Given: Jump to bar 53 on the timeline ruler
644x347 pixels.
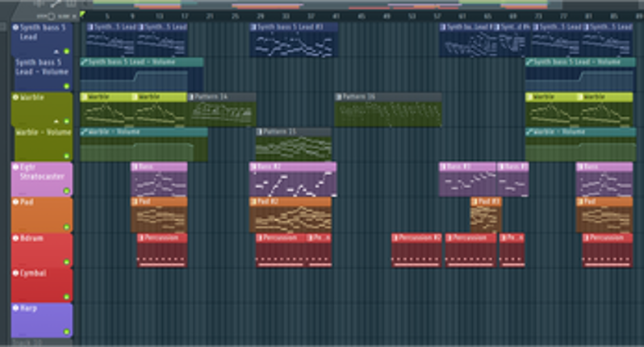Looking at the screenshot, I should click(412, 16).
